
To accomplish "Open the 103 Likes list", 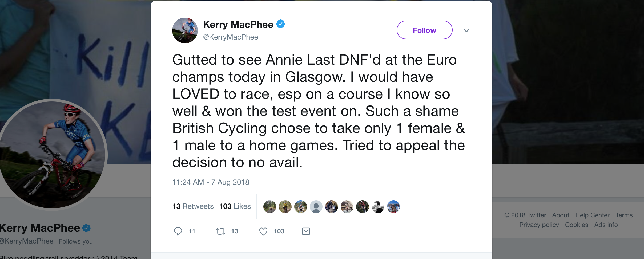I will click(x=235, y=206).
